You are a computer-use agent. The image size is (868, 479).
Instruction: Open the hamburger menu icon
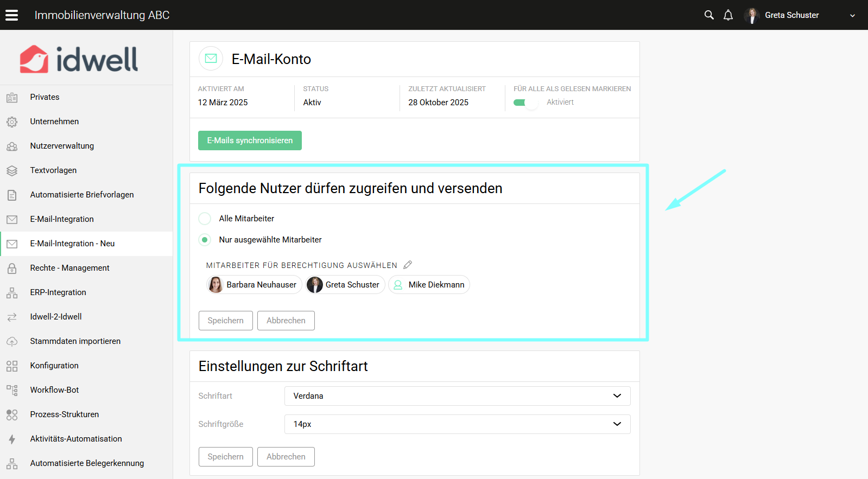click(x=12, y=15)
